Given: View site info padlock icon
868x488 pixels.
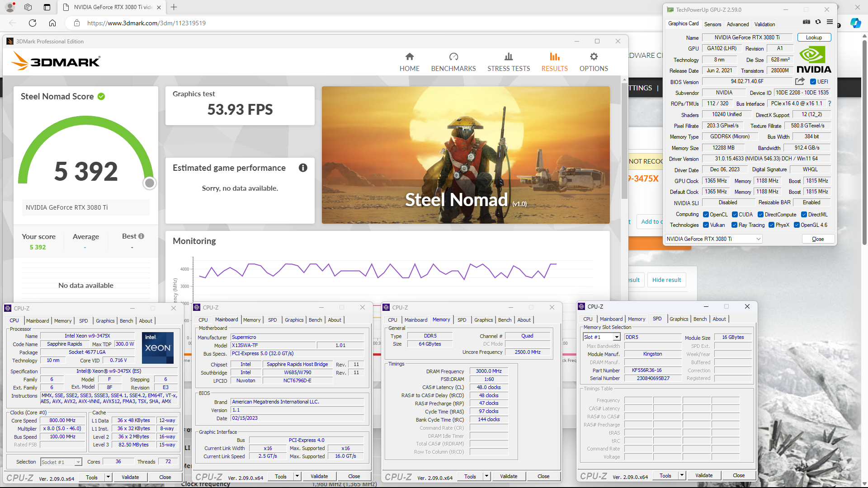Looking at the screenshot, I should tap(77, 23).
